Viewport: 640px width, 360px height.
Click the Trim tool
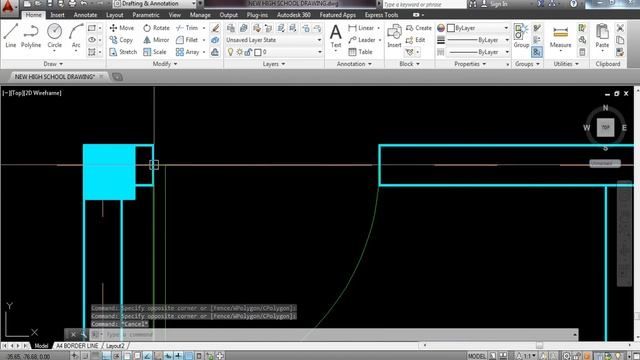(187, 28)
